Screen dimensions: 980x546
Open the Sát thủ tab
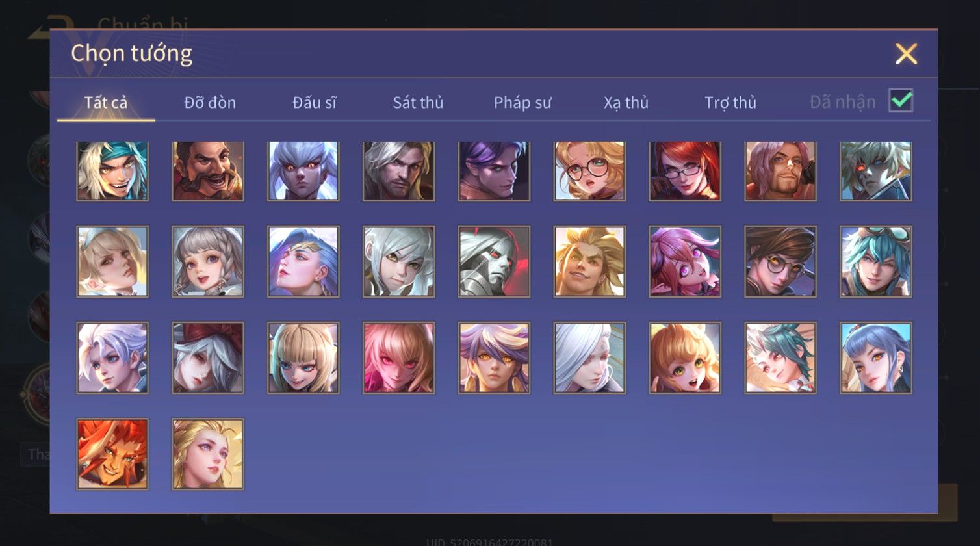click(x=418, y=102)
